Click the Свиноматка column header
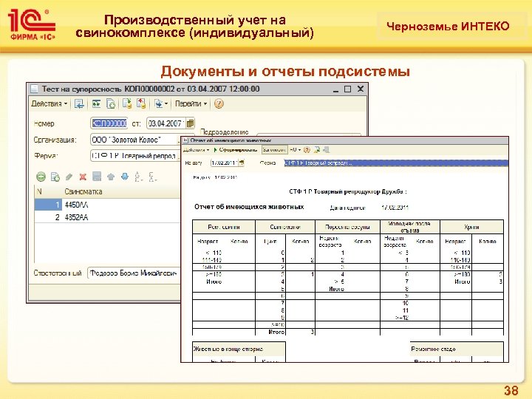 120,191
